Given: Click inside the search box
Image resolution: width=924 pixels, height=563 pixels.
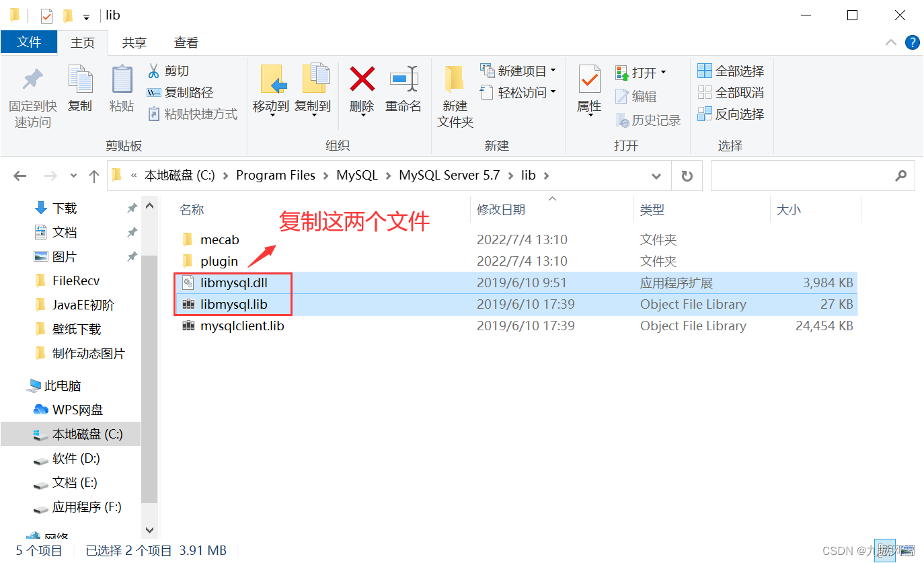Looking at the screenshot, I should tap(812, 176).
